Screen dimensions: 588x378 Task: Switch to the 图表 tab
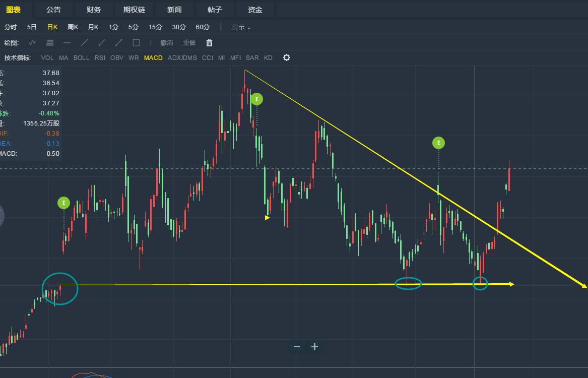14,10
